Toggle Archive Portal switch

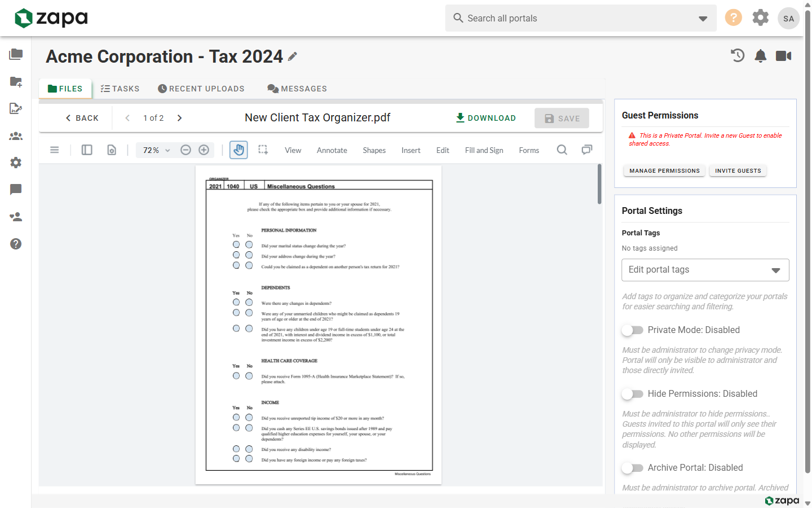pos(633,468)
